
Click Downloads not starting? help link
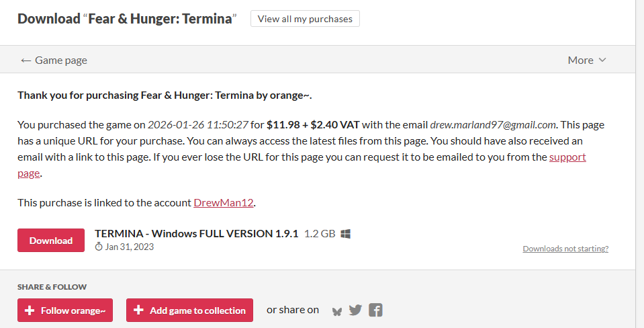565,249
